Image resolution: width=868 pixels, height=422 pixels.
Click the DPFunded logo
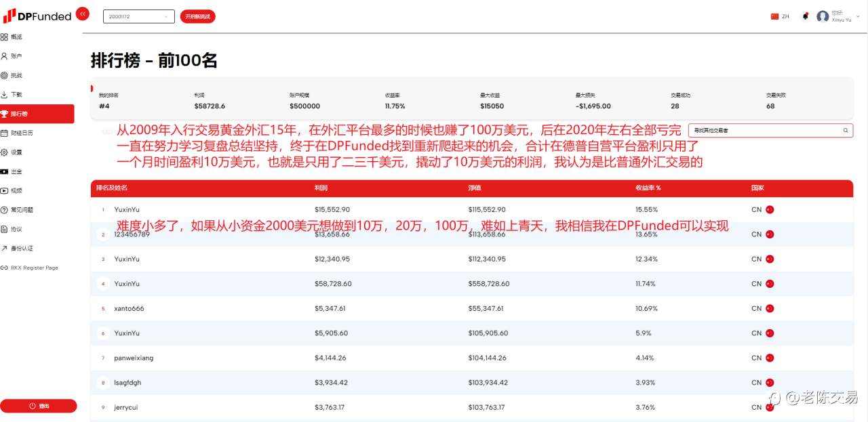tap(37, 16)
